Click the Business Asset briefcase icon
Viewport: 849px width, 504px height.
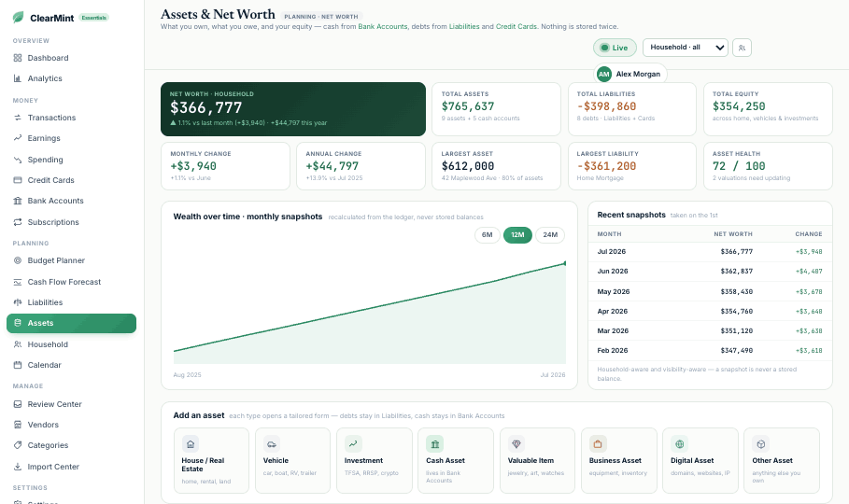(598, 444)
